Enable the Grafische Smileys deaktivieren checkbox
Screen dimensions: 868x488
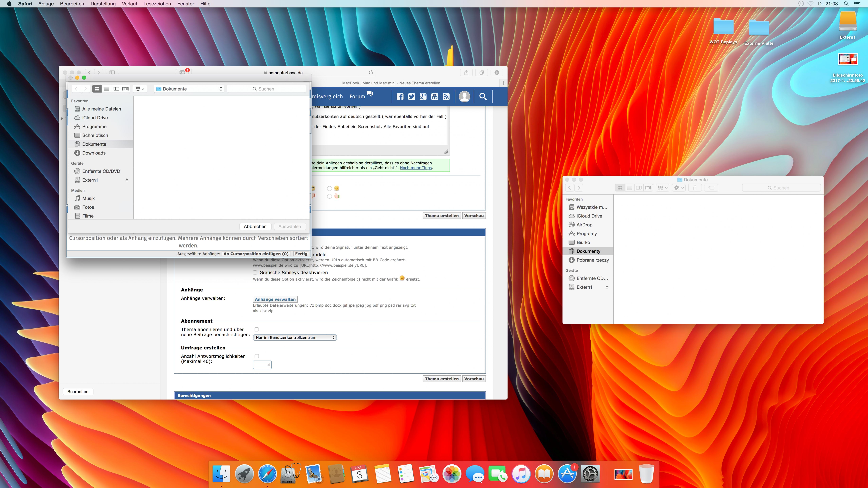pyautogui.click(x=255, y=273)
